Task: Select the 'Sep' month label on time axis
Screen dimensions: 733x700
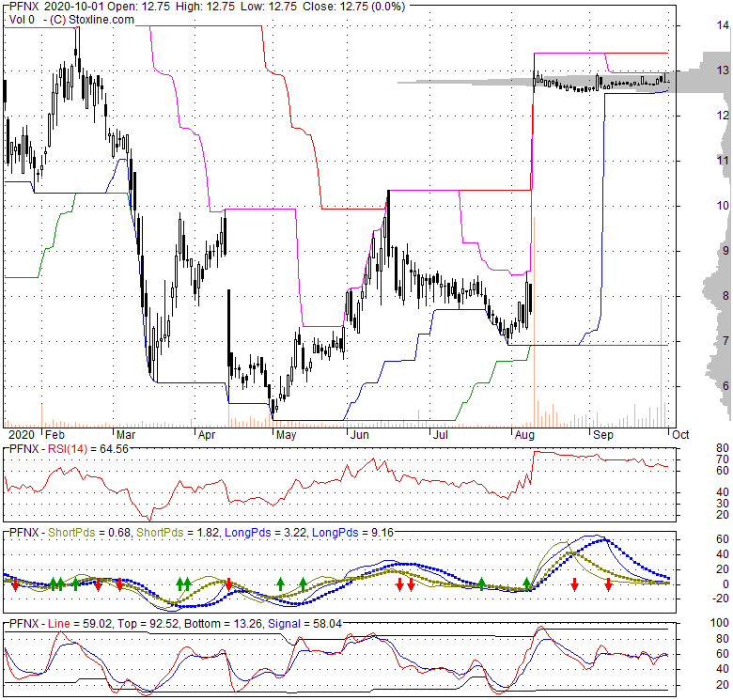Action: [x=603, y=435]
